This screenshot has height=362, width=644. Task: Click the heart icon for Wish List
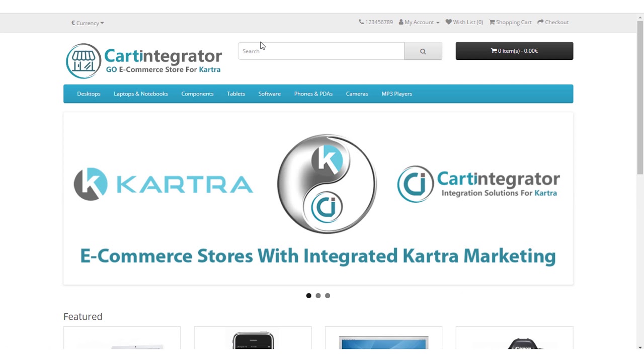(x=448, y=22)
